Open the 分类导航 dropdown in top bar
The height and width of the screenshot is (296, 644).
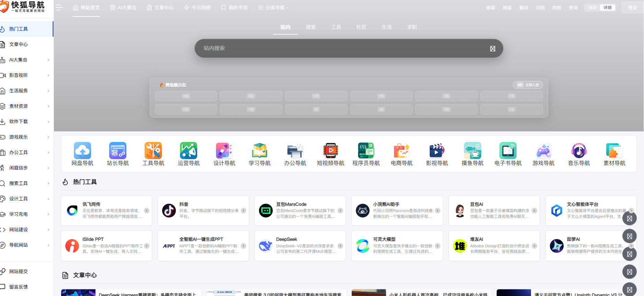click(x=273, y=8)
